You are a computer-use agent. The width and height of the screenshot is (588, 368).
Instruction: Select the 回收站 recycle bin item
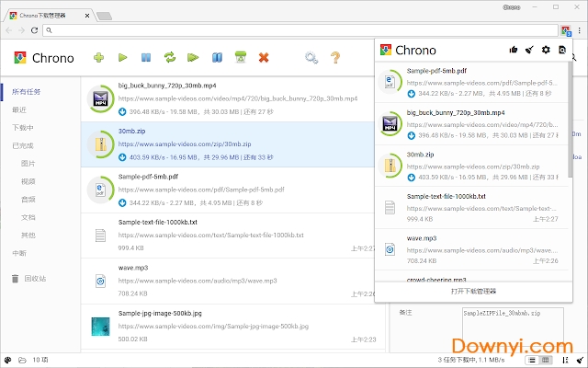click(x=35, y=278)
